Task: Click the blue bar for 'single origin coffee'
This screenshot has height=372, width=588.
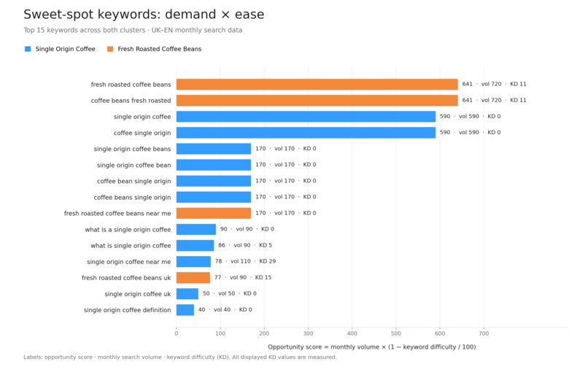Action: point(306,117)
